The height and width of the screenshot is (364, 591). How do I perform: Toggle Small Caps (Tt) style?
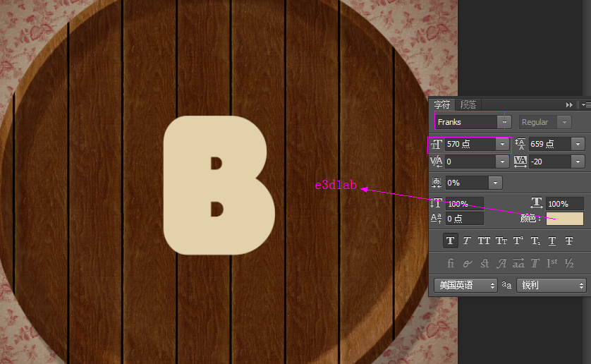coord(501,241)
